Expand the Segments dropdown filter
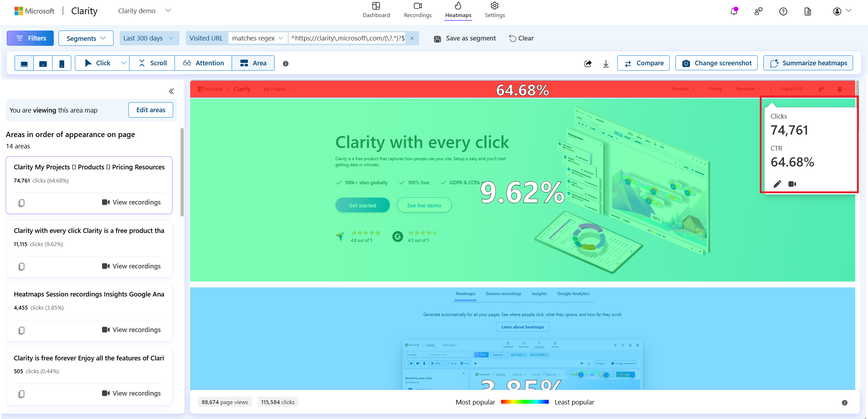The width and height of the screenshot is (868, 419). click(86, 38)
